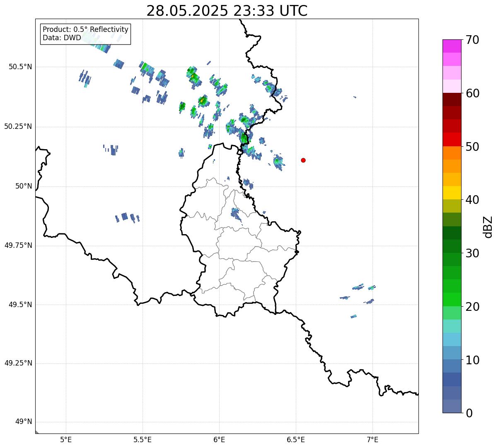Click the 'Data: DWD' text
Screen dimensions: 498x448
pyautogui.click(x=62, y=38)
